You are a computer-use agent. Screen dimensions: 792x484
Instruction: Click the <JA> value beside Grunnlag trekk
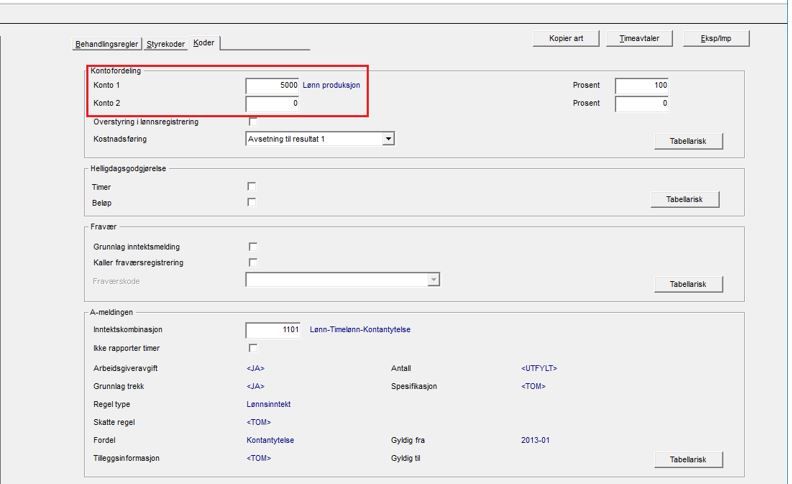(x=256, y=386)
